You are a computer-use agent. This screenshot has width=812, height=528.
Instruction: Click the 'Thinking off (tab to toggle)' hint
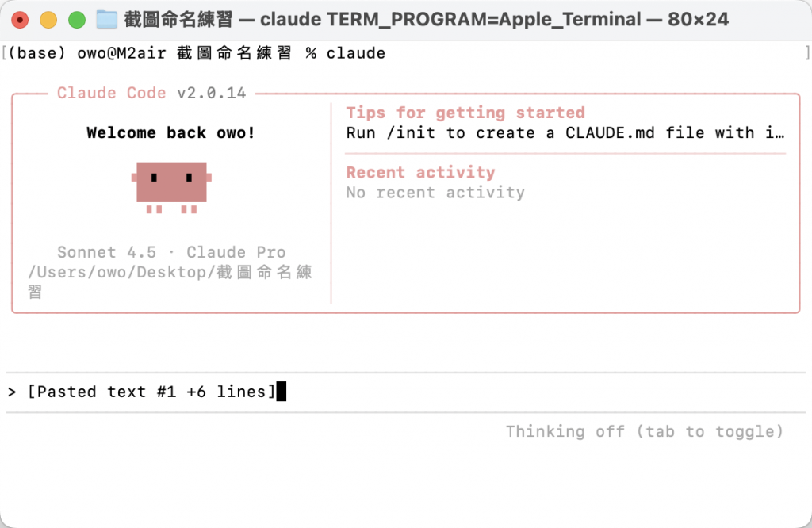644,431
